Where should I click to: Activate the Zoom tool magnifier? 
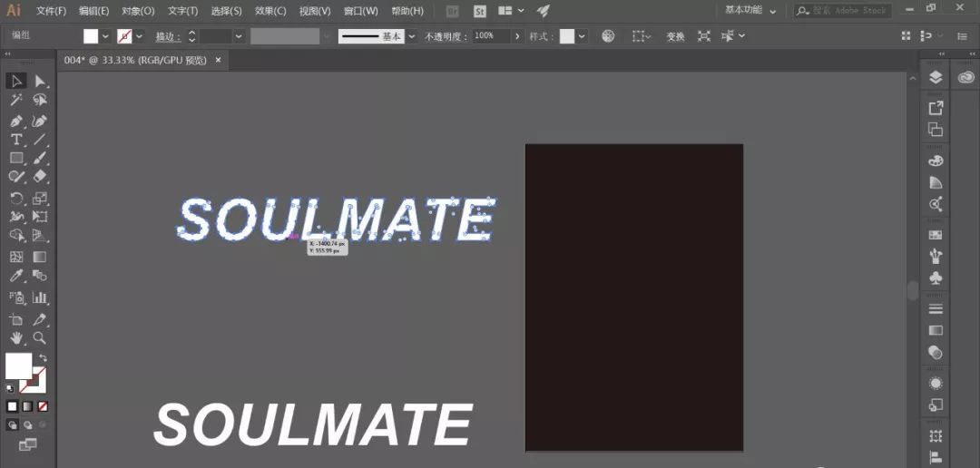(x=40, y=338)
